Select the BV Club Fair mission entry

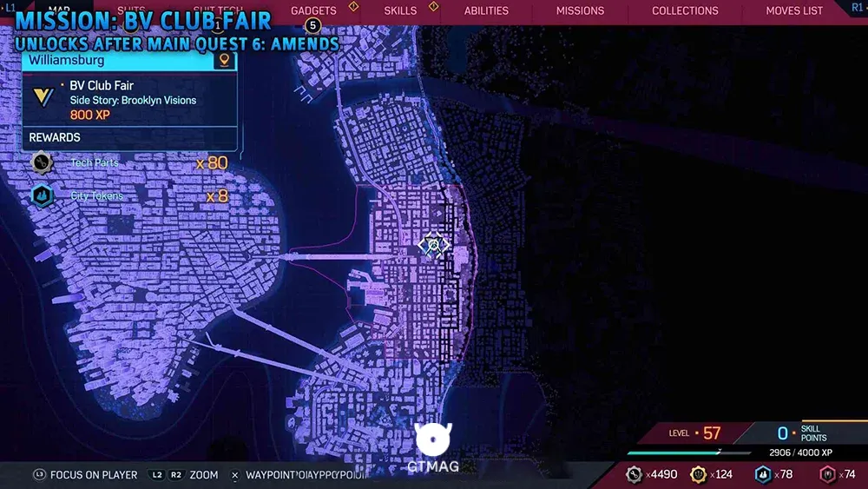[129, 100]
